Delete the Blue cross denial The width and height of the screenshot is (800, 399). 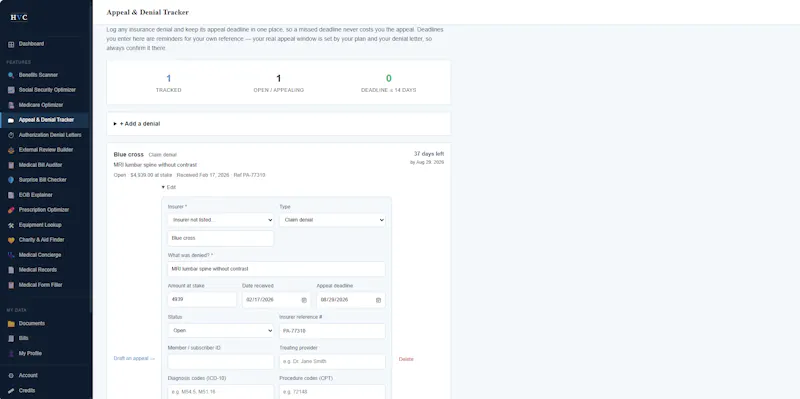(406, 359)
